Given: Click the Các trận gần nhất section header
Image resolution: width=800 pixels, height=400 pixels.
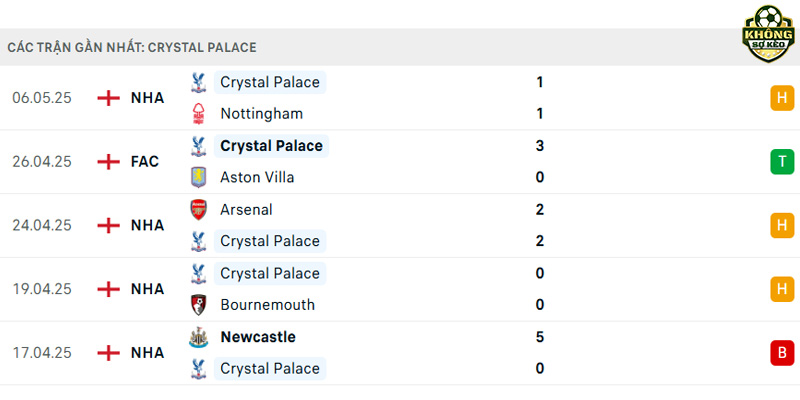Looking at the screenshot, I should (x=132, y=47).
